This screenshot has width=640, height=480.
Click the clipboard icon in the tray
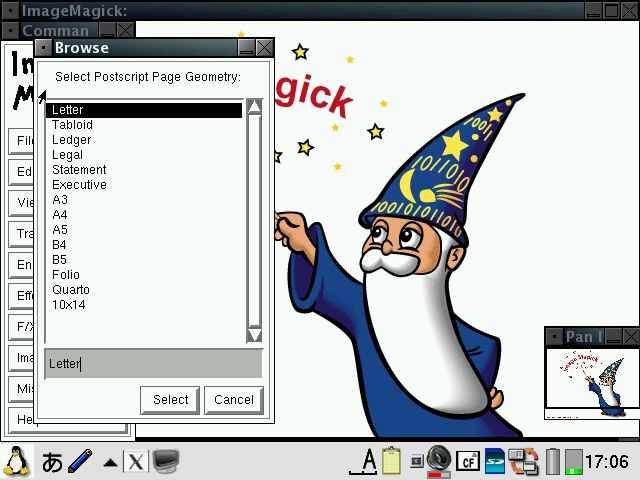coord(391,461)
